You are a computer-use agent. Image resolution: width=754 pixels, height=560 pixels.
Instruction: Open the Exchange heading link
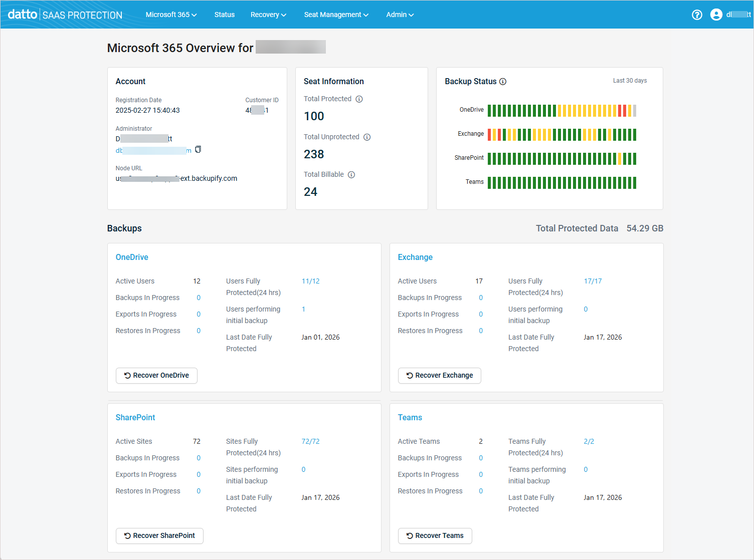click(415, 257)
